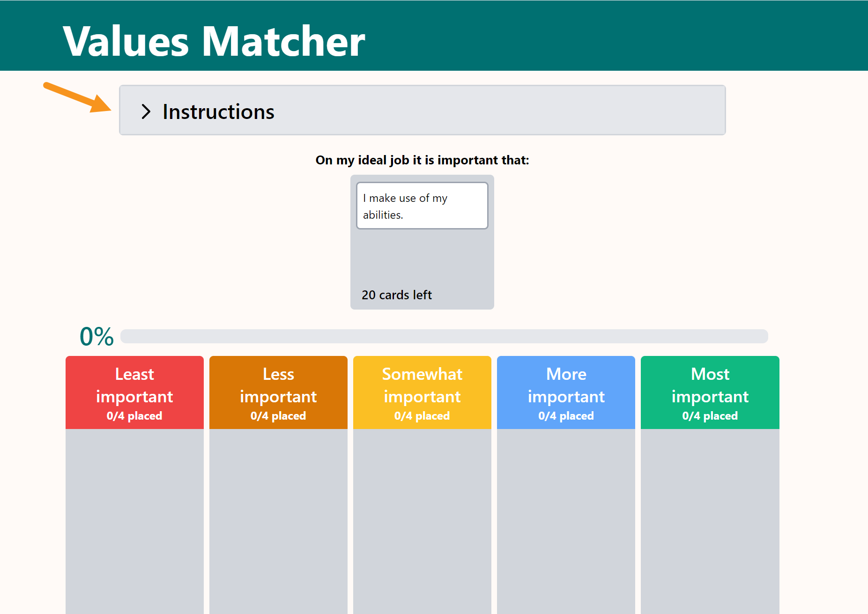Screen dimensions: 868x614
Task: Click the Least important column header
Action: [134, 392]
